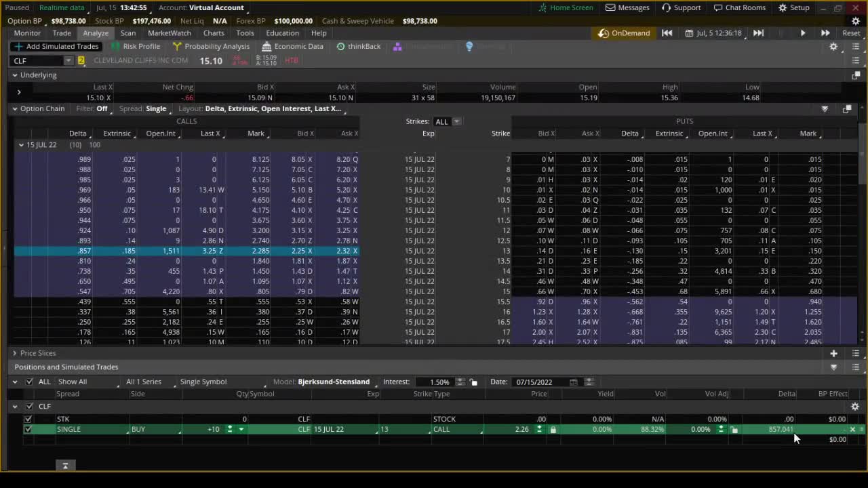
Task: Open the CLF symbol dropdown arrow
Action: [x=68, y=61]
